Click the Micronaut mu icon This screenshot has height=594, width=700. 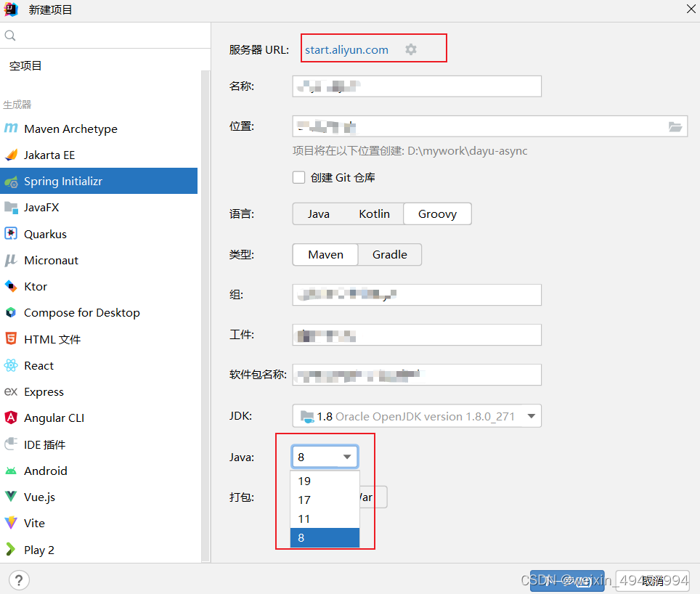coord(11,260)
